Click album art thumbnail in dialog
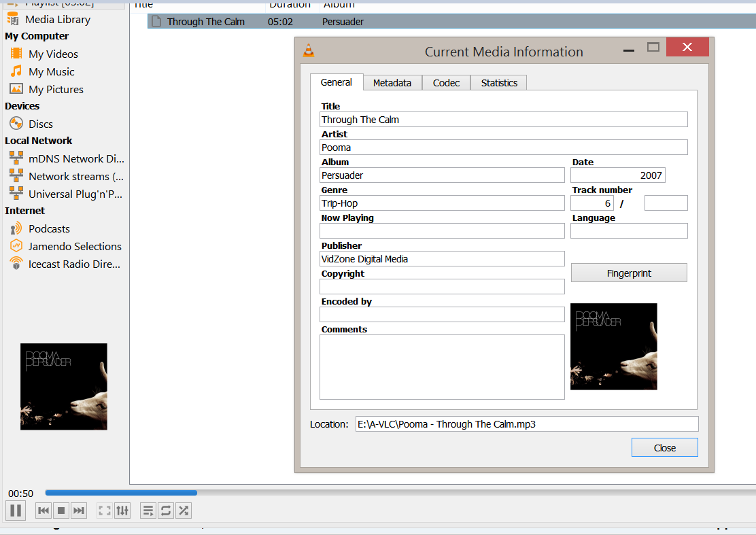The image size is (756, 535). tap(614, 347)
